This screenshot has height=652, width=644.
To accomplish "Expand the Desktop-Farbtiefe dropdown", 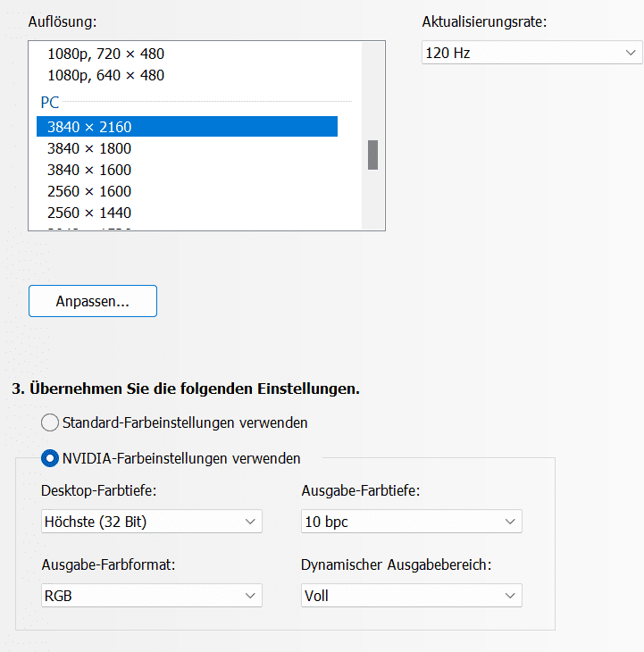I will point(152,522).
